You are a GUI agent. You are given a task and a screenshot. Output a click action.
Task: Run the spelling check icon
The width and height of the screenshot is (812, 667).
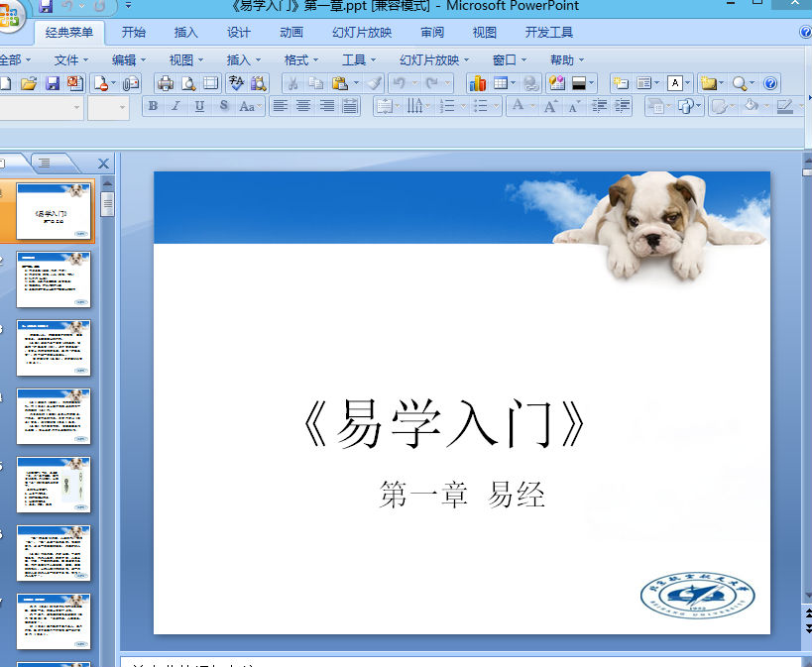point(236,83)
